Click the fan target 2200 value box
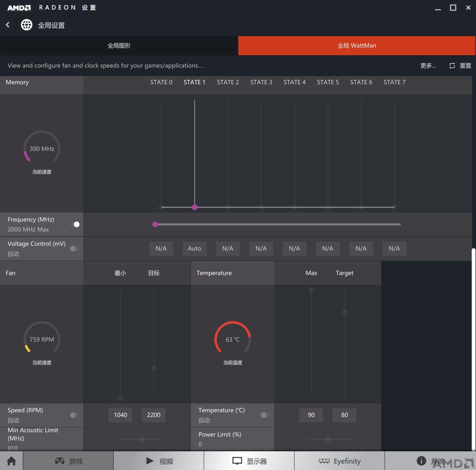Image resolution: width=476 pixels, height=470 pixels. (x=154, y=415)
